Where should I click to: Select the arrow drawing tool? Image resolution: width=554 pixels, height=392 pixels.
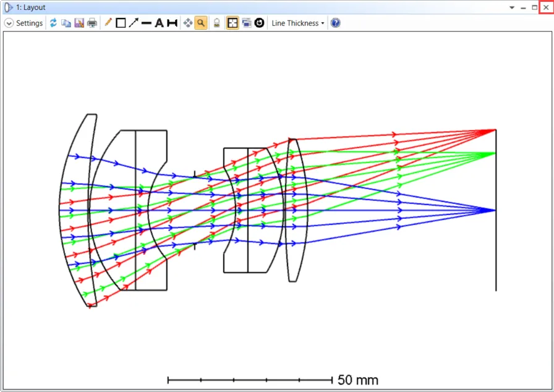(x=133, y=23)
